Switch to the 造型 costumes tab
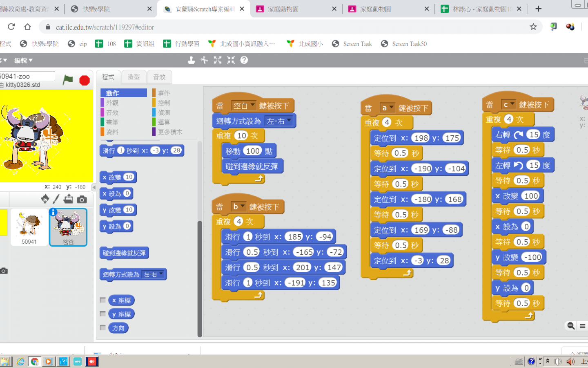588x368 pixels. [134, 77]
